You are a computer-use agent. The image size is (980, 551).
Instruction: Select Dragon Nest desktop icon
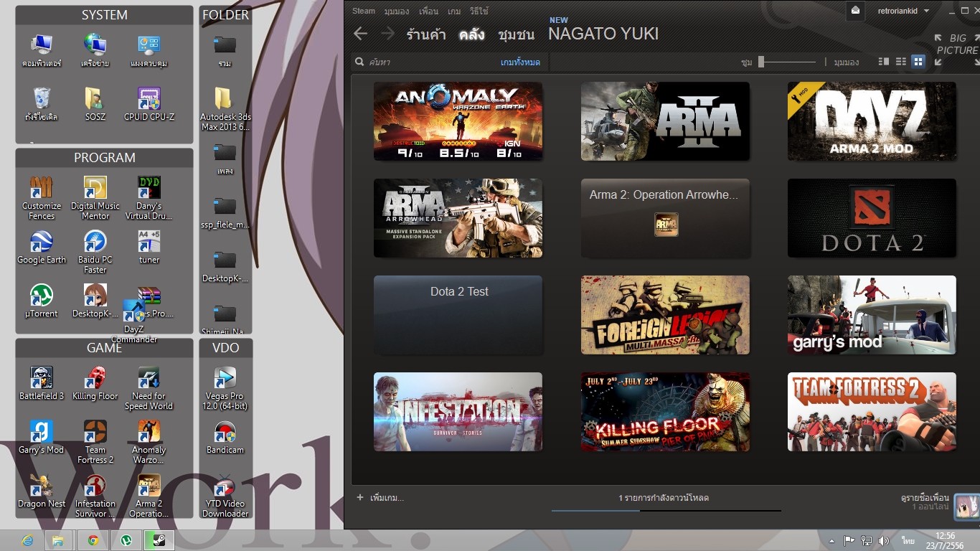[42, 491]
